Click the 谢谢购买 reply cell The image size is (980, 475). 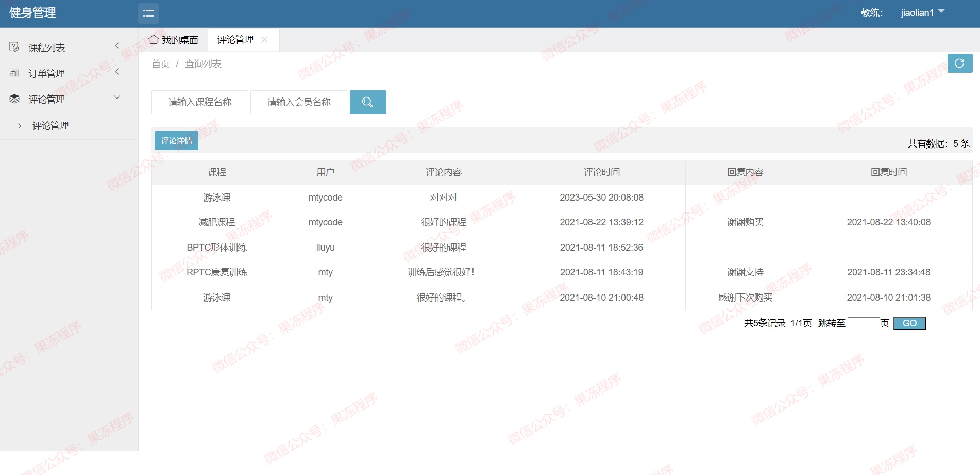745,222
